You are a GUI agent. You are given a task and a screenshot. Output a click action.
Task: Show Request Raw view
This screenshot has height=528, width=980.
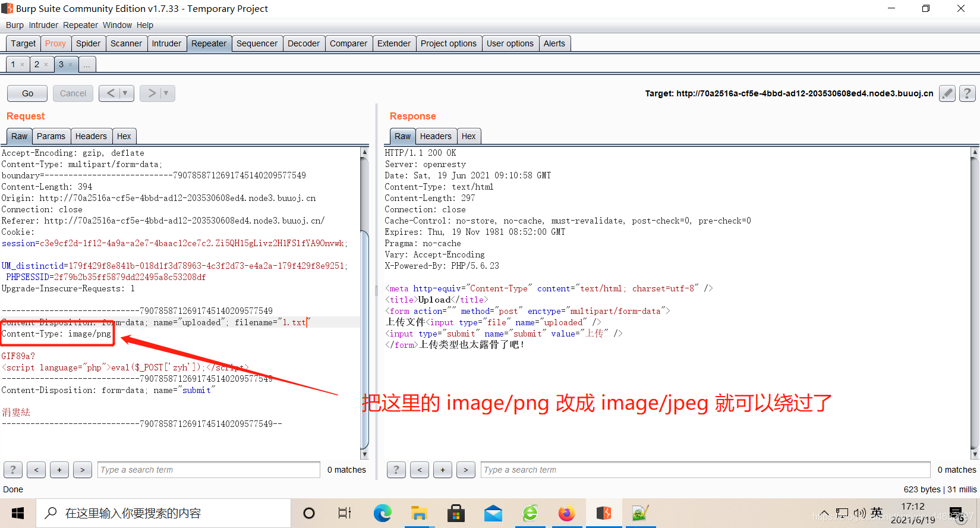(x=19, y=136)
